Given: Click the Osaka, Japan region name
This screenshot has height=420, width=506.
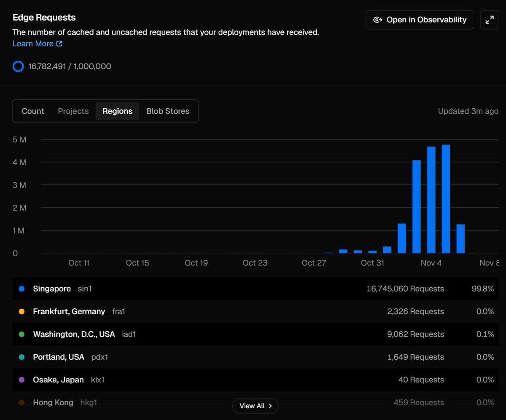Looking at the screenshot, I should [x=58, y=380].
